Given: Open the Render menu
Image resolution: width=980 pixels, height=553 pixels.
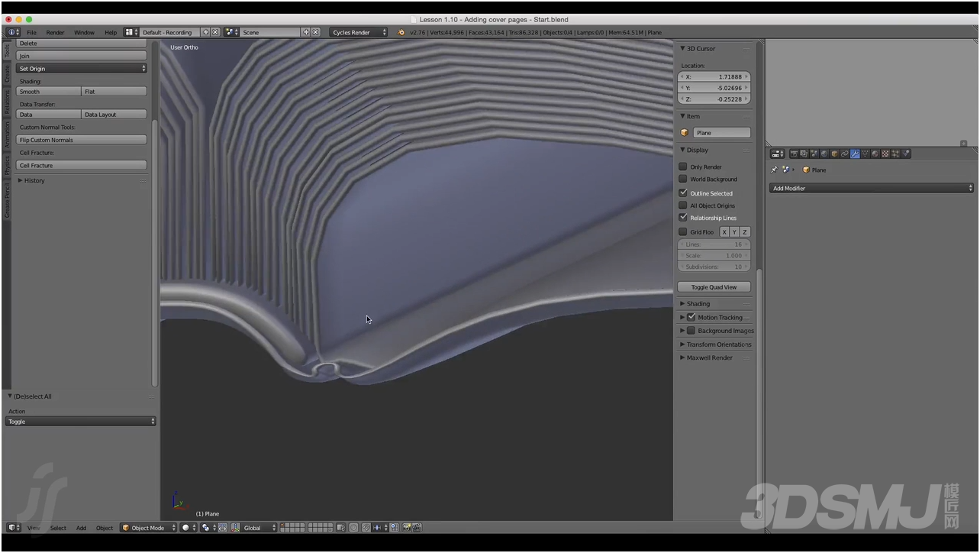Looking at the screenshot, I should tap(55, 32).
